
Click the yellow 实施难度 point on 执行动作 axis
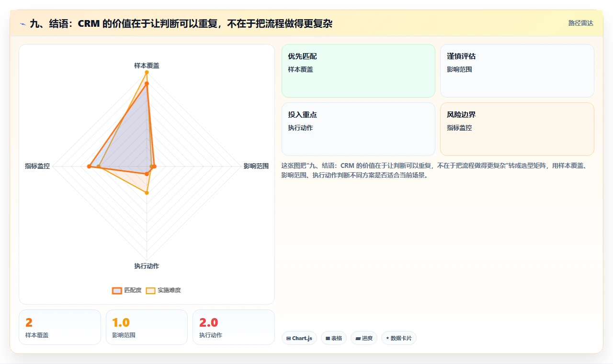147,193
